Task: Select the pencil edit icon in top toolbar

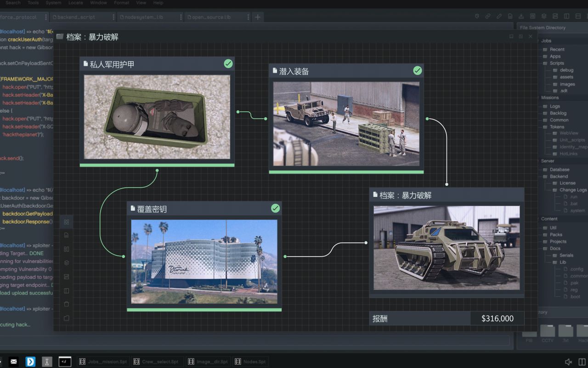Action: [x=499, y=17]
